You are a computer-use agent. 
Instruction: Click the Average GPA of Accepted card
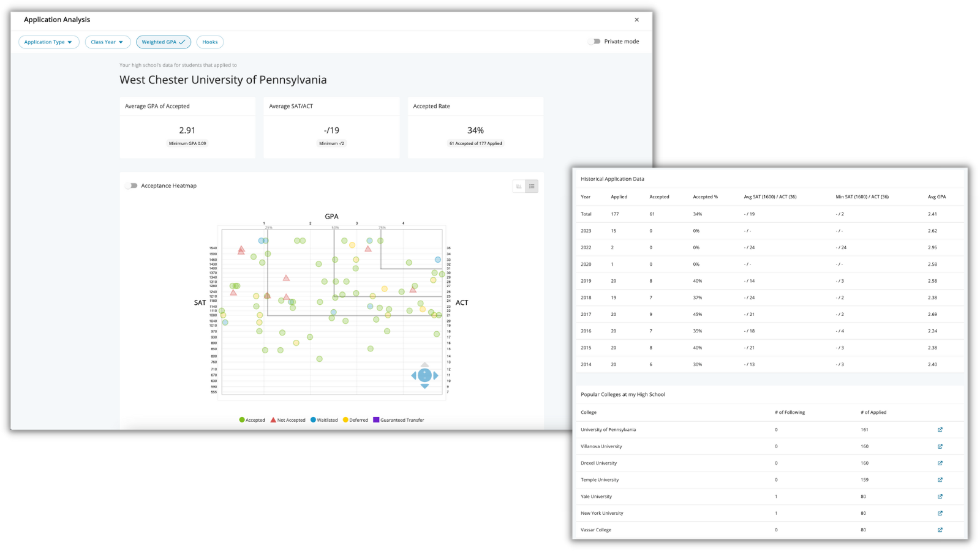click(187, 128)
